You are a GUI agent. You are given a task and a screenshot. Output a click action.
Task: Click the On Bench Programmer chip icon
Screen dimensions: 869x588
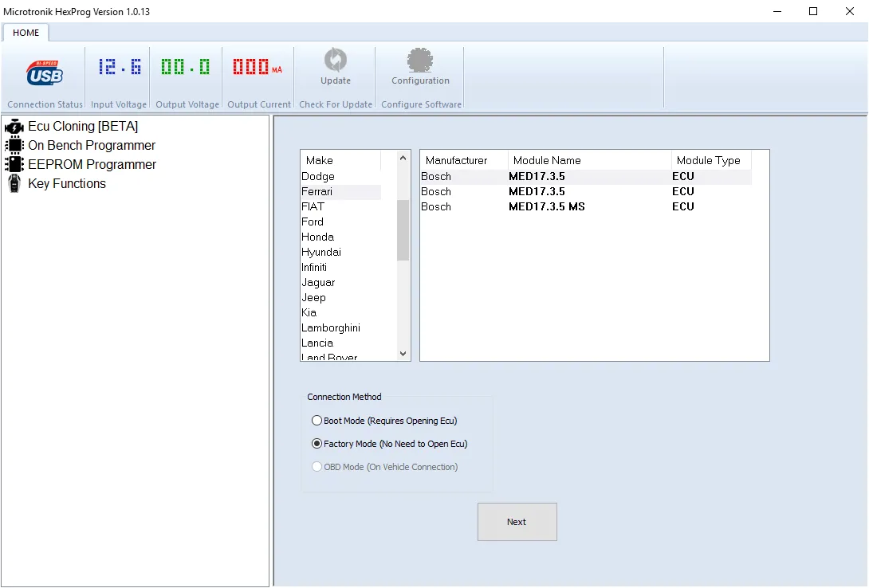pyautogui.click(x=14, y=145)
